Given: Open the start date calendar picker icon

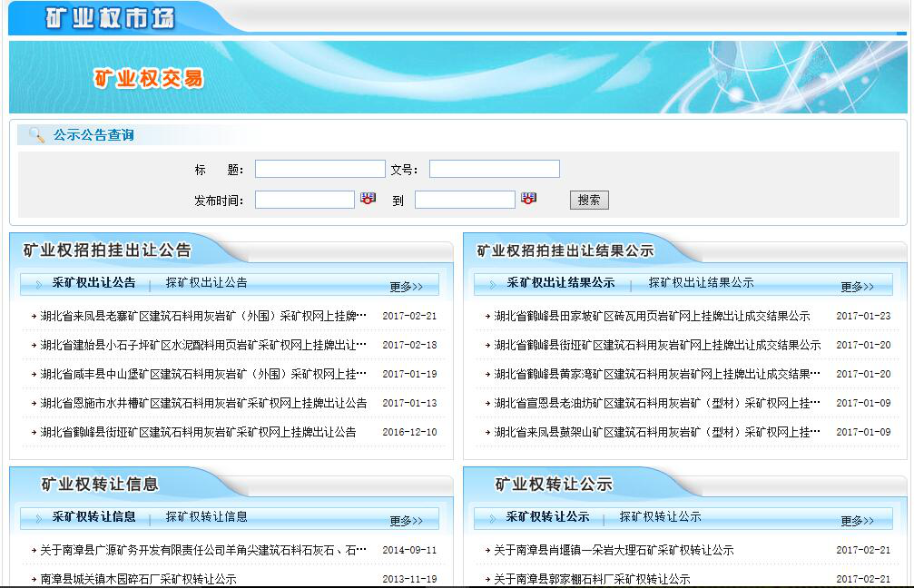Looking at the screenshot, I should pyautogui.click(x=368, y=199).
